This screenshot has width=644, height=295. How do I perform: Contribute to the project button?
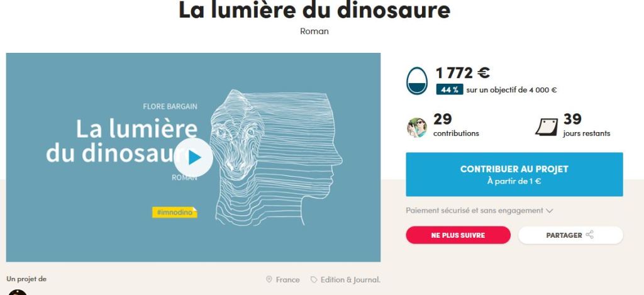[x=514, y=175]
